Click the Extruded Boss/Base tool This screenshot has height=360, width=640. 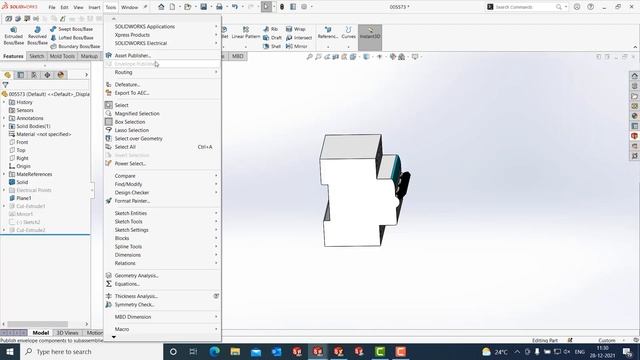coord(13,36)
